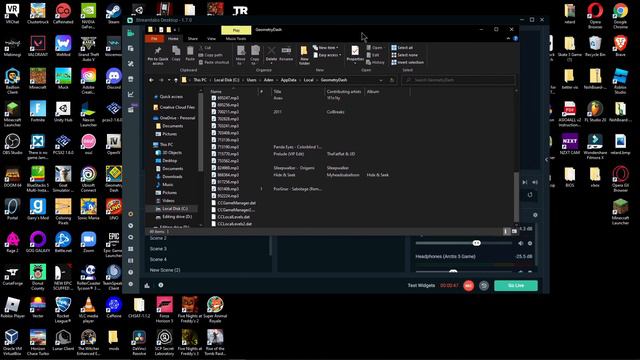Image resolution: width=640 pixels, height=360 pixels.
Task: Switch Explorer to large icons view button
Action: click(513, 231)
